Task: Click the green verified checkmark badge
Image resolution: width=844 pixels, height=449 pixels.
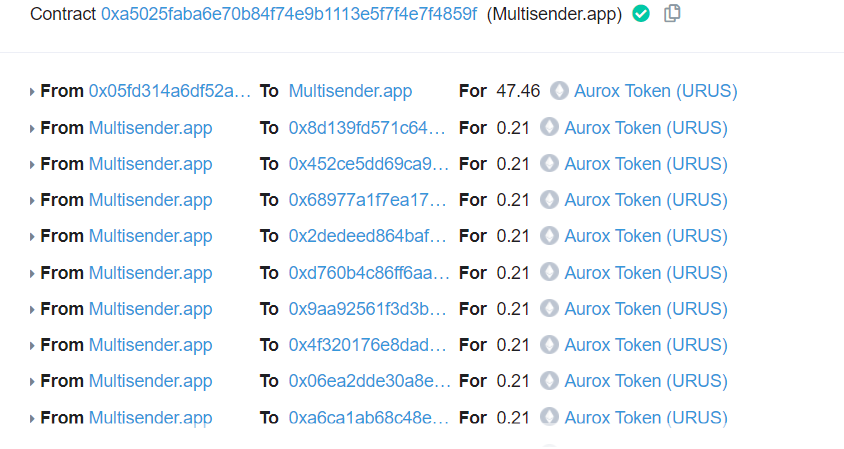Action: (641, 13)
